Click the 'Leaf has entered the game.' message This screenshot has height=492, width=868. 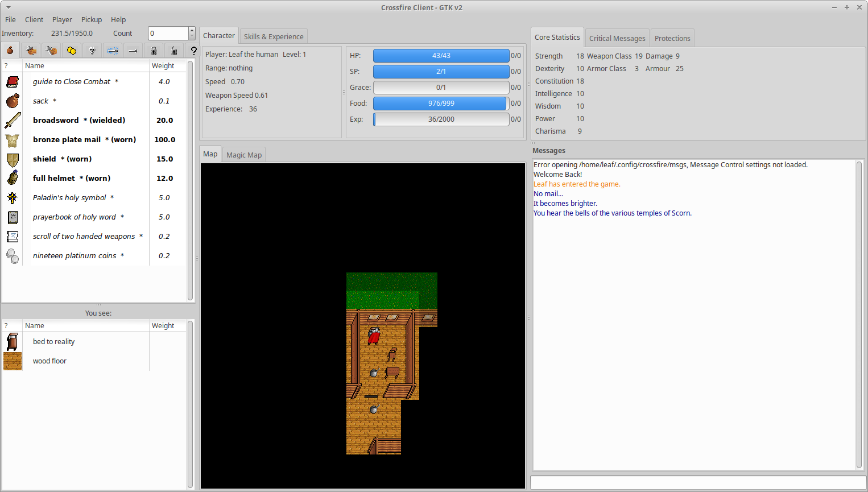[577, 184]
